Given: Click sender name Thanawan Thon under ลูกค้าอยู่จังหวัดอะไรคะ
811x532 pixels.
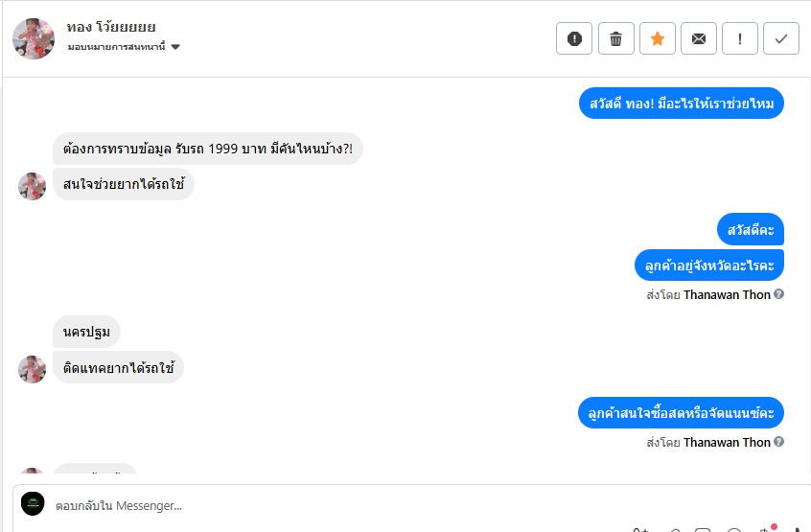Looking at the screenshot, I should coord(727,294).
